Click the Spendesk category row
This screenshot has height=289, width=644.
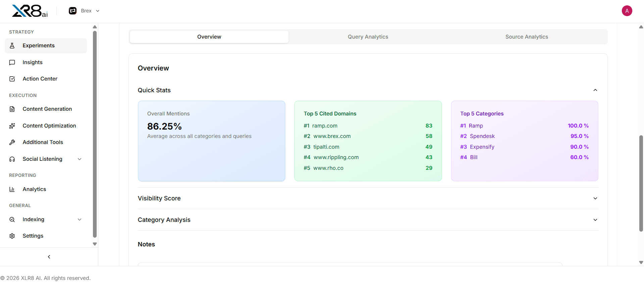tap(524, 136)
